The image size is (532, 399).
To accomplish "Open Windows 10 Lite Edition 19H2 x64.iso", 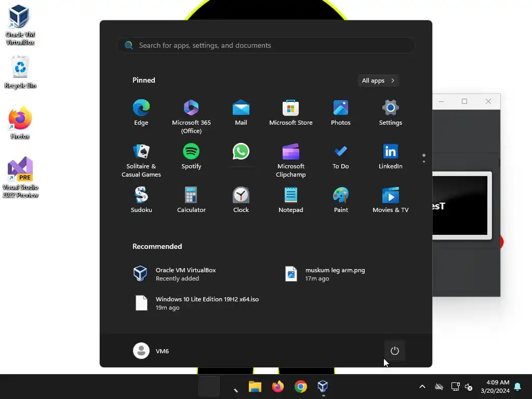I will pyautogui.click(x=196, y=303).
